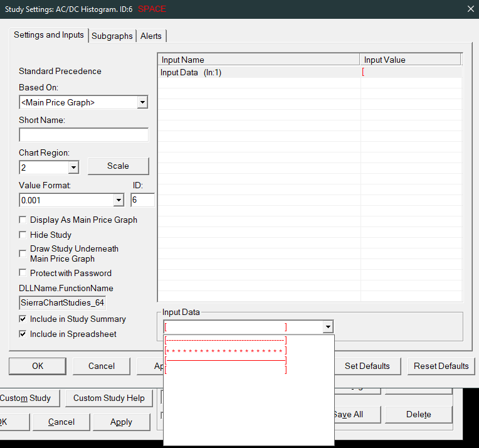Expand the Value Format dropdown

(118, 200)
